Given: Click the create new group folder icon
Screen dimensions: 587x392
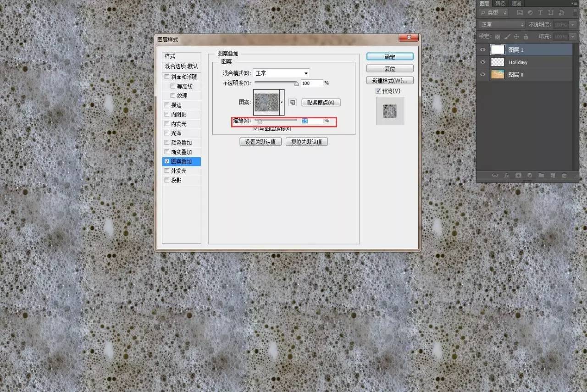Looking at the screenshot, I should [x=541, y=175].
